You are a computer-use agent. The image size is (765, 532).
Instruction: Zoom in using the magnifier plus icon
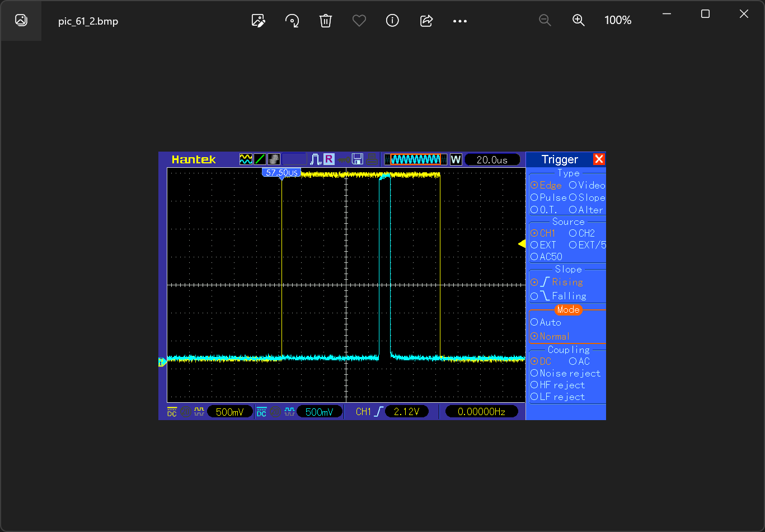[579, 21]
